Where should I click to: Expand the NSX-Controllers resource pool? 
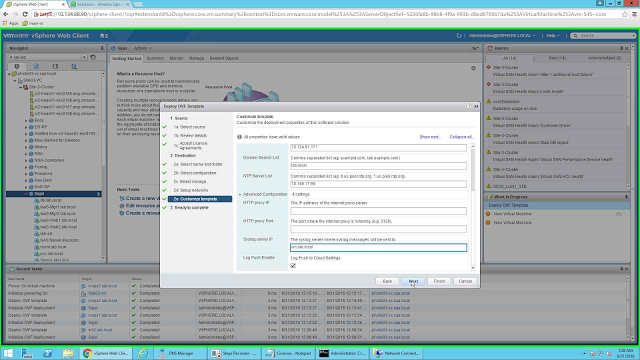tap(26, 160)
